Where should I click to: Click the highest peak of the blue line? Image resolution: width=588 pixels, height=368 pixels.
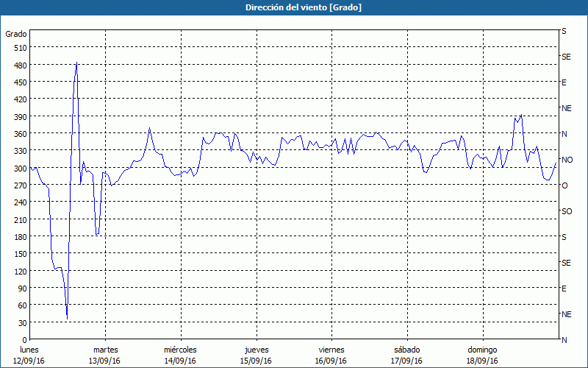pos(76,63)
